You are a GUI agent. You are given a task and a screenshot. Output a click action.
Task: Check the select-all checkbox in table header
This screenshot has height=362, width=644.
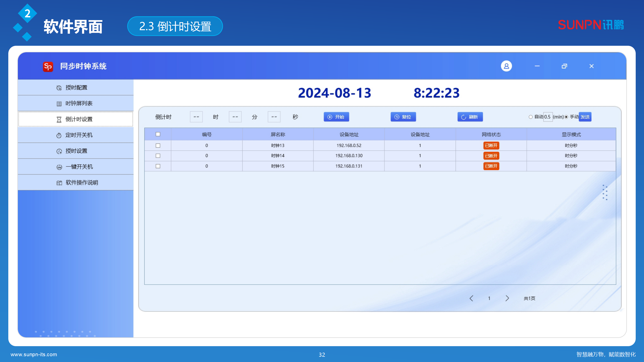(x=157, y=134)
